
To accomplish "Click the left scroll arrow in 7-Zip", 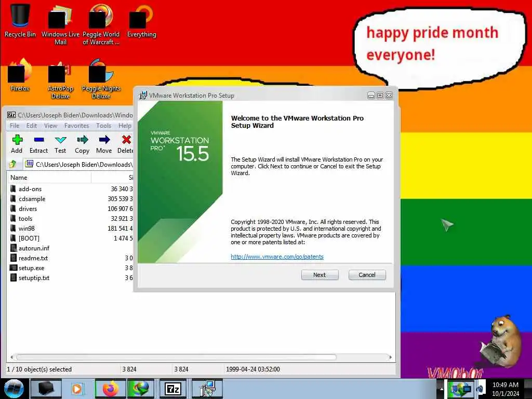I will coord(12,357).
